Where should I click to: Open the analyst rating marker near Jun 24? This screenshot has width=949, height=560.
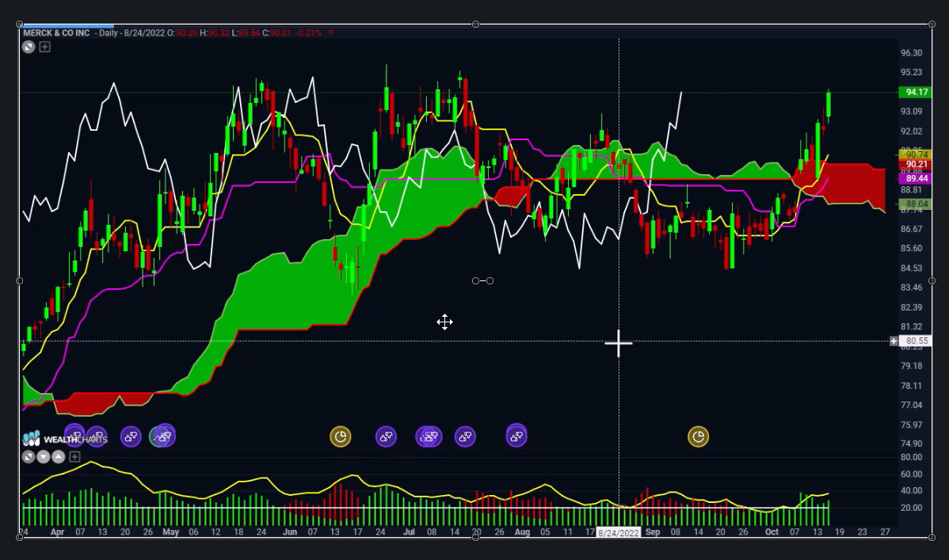(386, 436)
